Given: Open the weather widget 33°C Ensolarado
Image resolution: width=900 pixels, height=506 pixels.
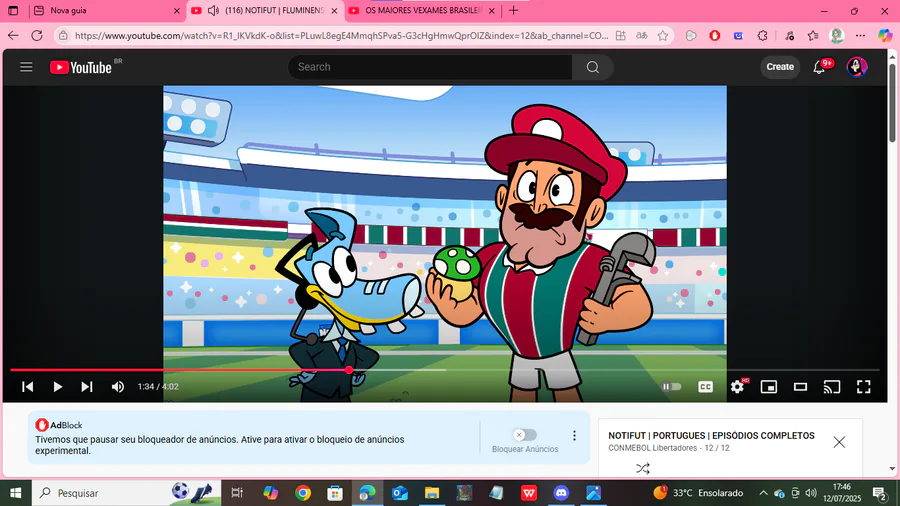Looking at the screenshot, I should point(698,493).
